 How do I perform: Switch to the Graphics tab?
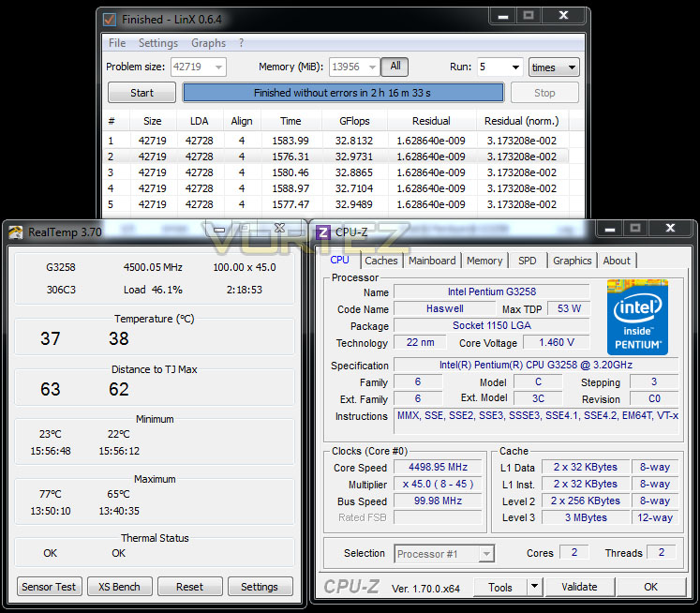point(572,261)
